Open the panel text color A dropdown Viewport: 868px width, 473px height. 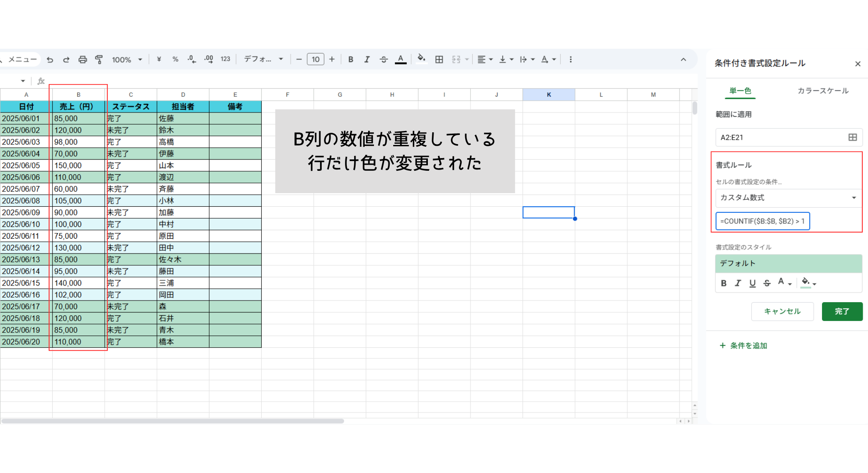click(785, 282)
